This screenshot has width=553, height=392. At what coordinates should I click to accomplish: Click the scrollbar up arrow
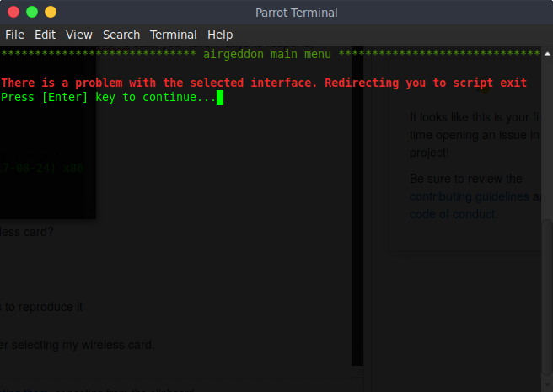547,54
